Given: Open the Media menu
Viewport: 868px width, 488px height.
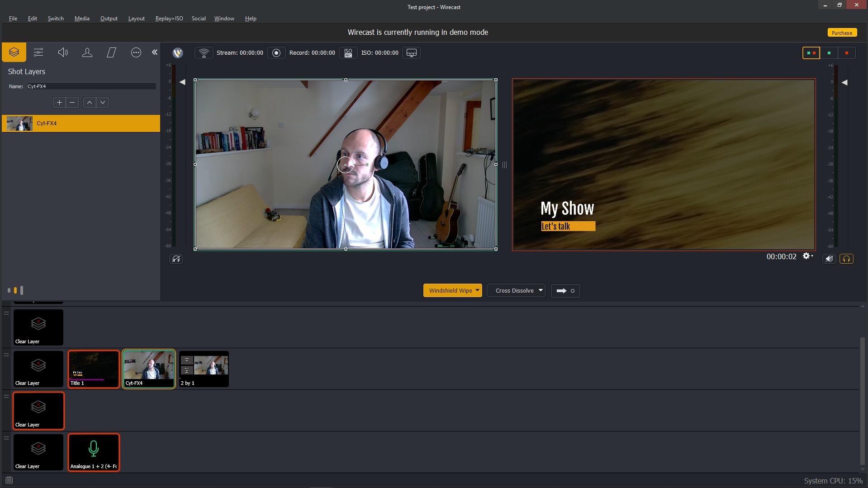Looking at the screenshot, I should pyautogui.click(x=82, y=19).
